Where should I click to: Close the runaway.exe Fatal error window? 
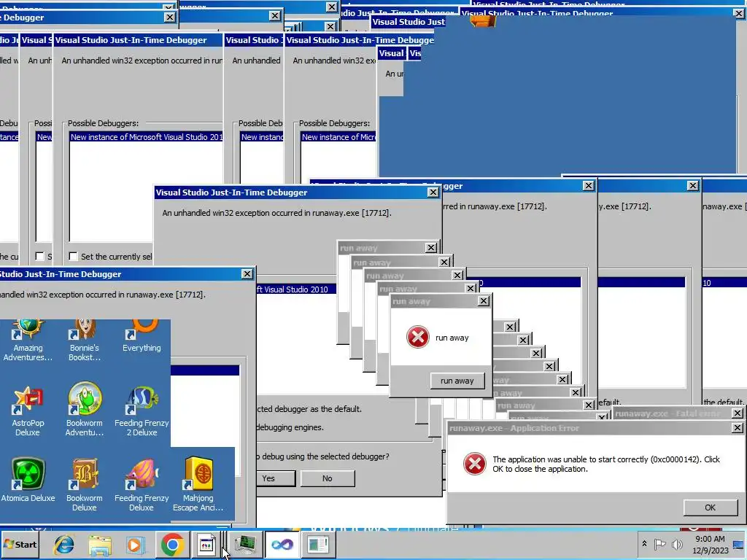pos(737,413)
